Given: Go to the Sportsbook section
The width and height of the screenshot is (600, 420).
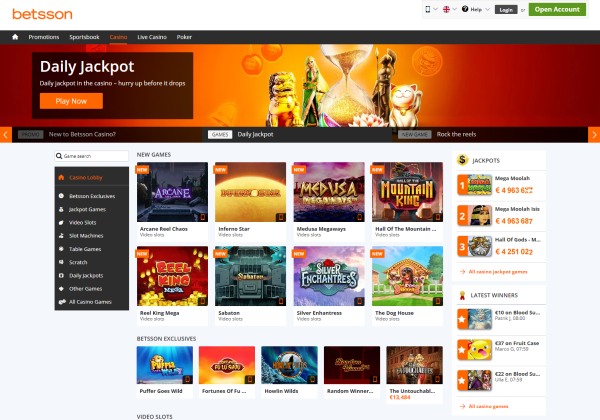Looking at the screenshot, I should 84,37.
